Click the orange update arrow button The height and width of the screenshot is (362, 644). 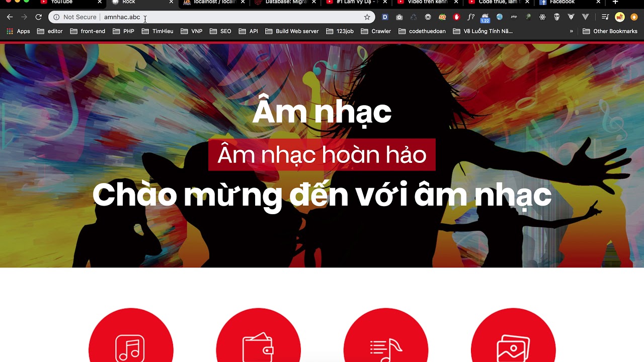(x=634, y=17)
